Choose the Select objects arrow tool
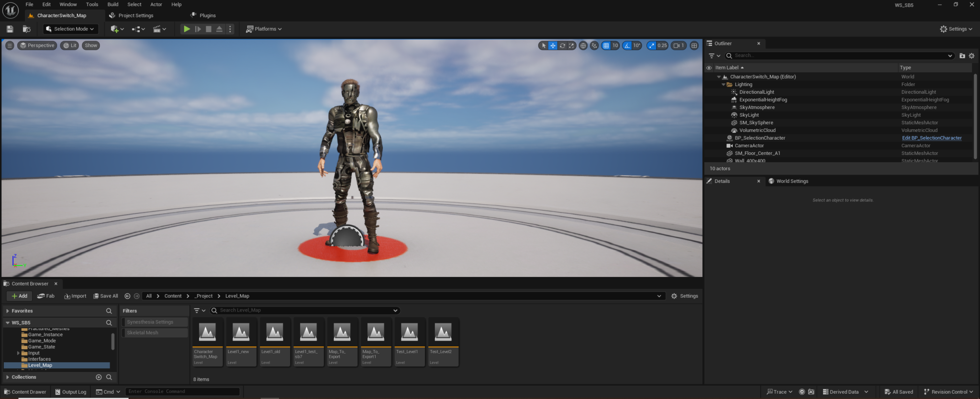Screen dimensions: 980x399 click(544, 45)
